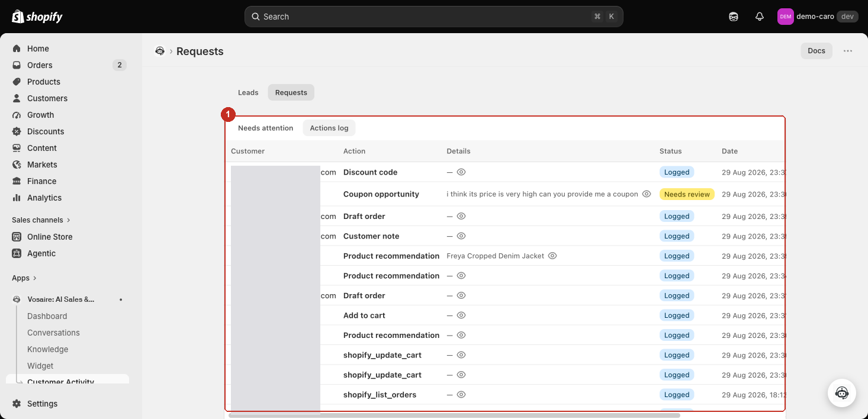Open the Sidekick assistant icon in top bar
Viewport: 868px width, 419px height.
(x=734, y=17)
